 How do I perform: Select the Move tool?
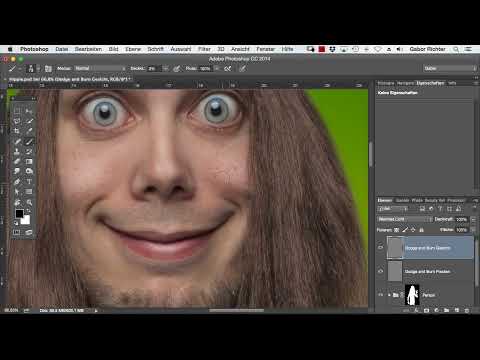29,111
